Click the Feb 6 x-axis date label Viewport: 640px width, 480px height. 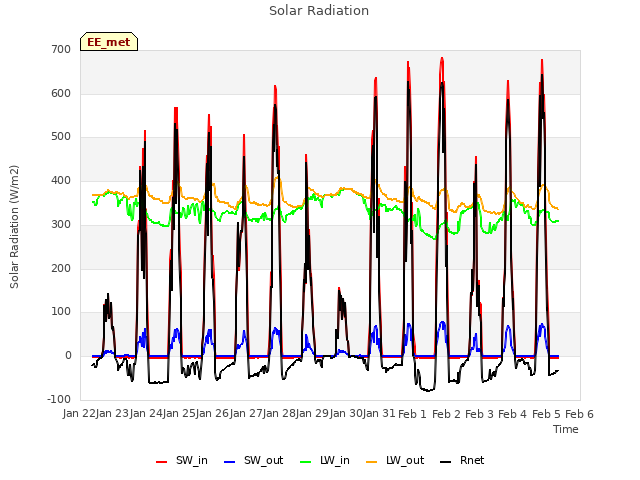pos(579,414)
